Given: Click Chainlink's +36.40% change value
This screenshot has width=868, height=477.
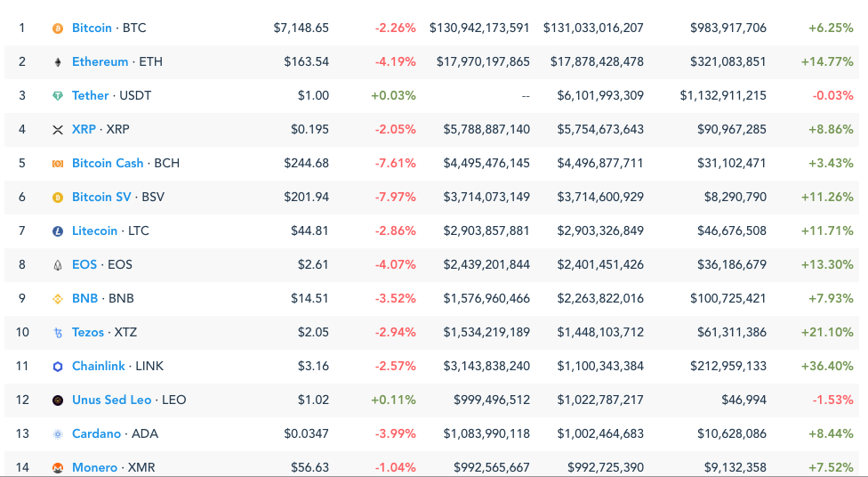Looking at the screenshot, I should coord(831,366).
